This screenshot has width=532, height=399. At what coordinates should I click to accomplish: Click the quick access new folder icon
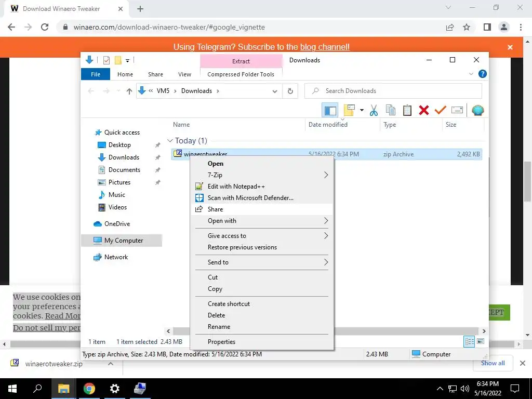coord(118,60)
